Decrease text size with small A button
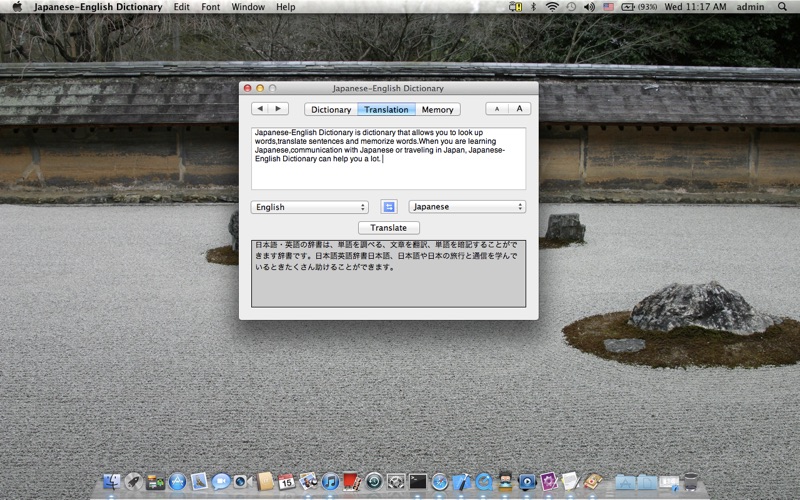The height and width of the screenshot is (500, 800). [497, 109]
